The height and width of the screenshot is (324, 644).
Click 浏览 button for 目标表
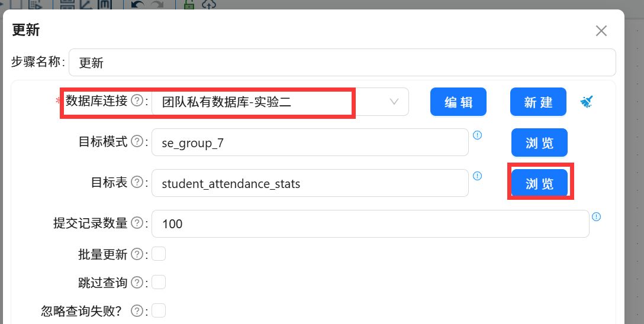[x=539, y=183]
